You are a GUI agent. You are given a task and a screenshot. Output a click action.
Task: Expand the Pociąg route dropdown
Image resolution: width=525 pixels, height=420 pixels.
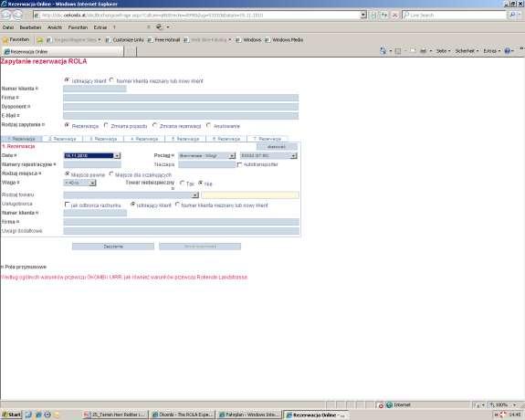click(232, 156)
